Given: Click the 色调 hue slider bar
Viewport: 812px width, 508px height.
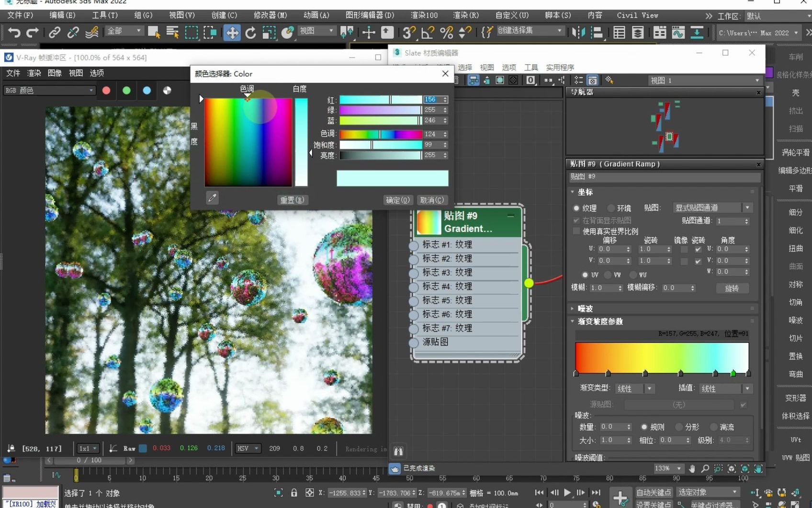Looking at the screenshot, I should [x=381, y=134].
